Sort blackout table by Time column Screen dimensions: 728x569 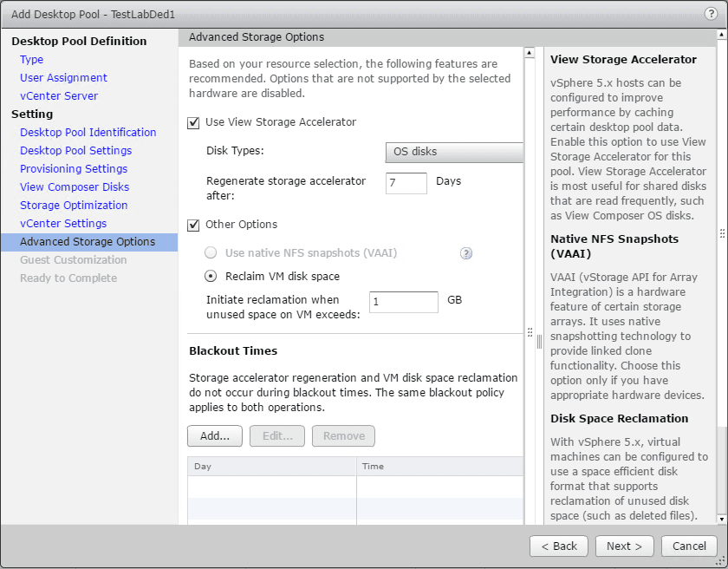439,466
